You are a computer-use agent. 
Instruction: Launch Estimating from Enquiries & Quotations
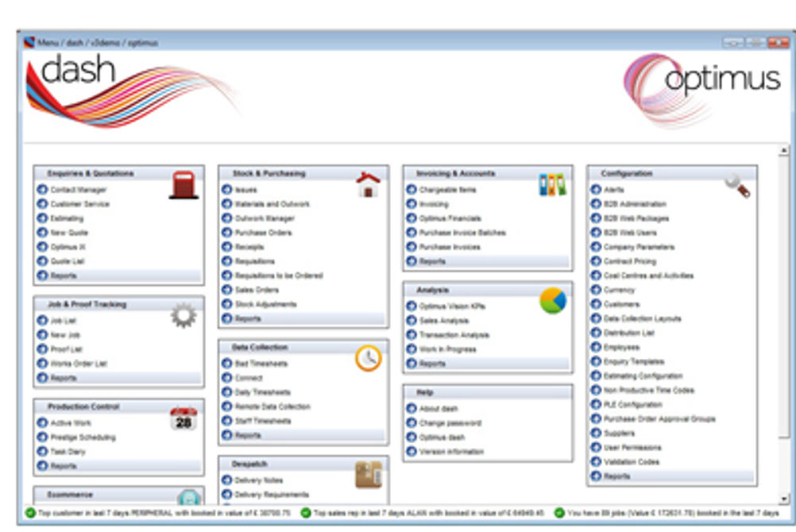click(x=67, y=218)
